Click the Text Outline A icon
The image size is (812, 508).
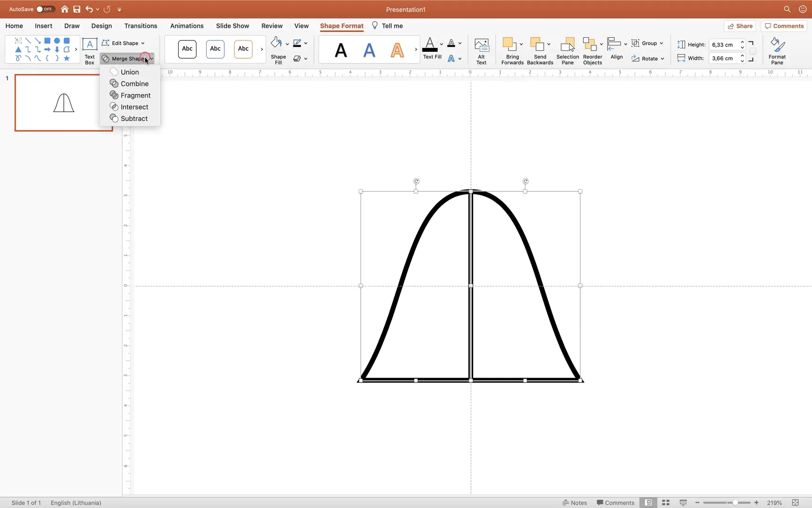click(x=451, y=43)
